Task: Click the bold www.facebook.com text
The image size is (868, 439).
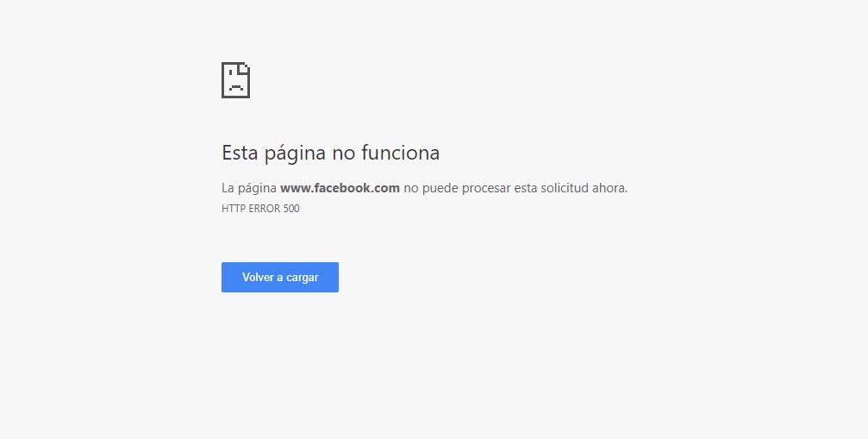Action: point(340,188)
